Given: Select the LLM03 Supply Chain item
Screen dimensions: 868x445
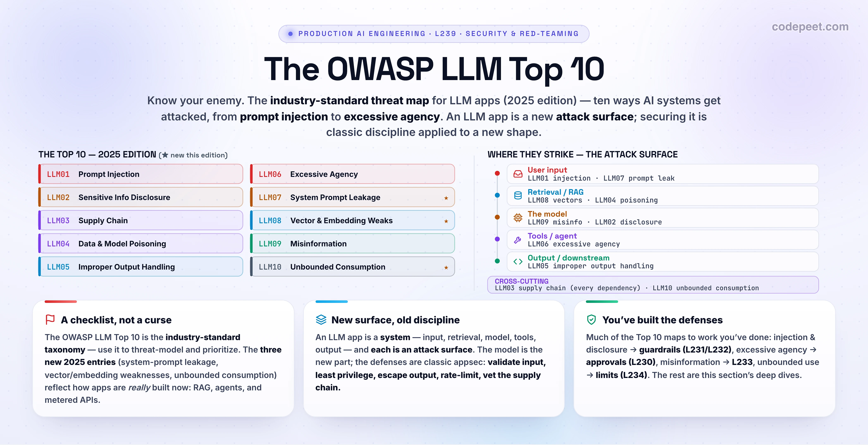Looking at the screenshot, I should (x=141, y=220).
